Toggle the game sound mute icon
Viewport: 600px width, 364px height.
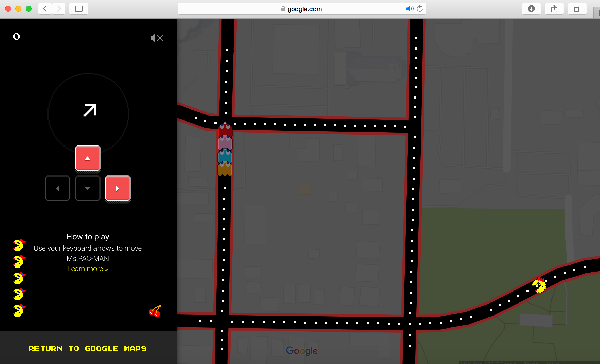point(157,38)
